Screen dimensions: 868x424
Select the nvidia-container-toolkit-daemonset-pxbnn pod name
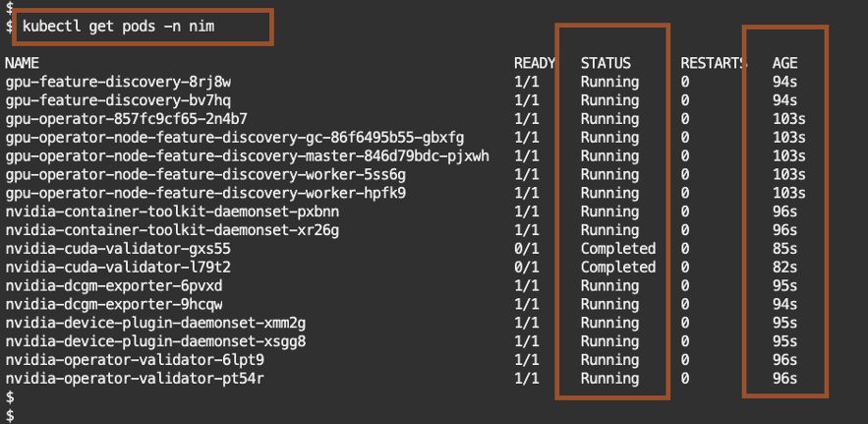point(172,211)
